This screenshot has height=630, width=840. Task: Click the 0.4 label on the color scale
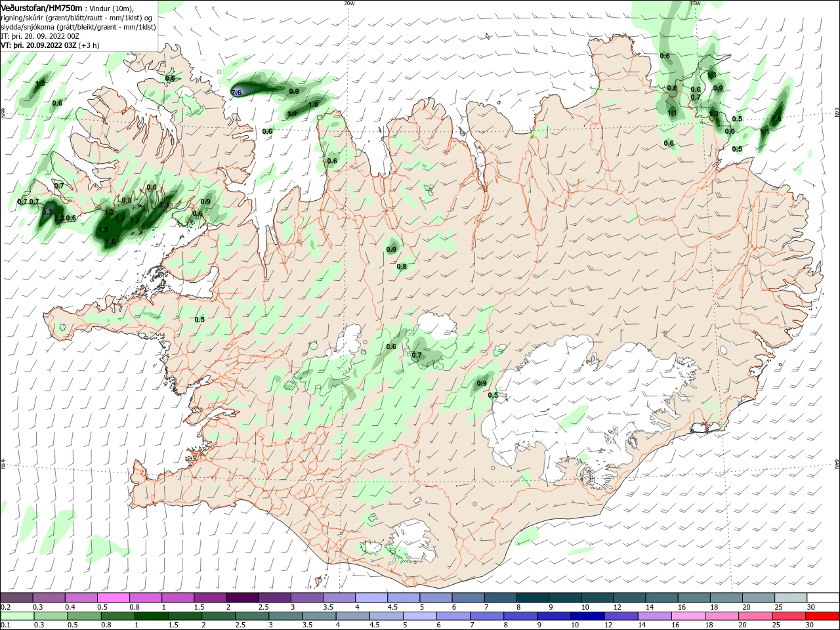[x=70, y=607]
